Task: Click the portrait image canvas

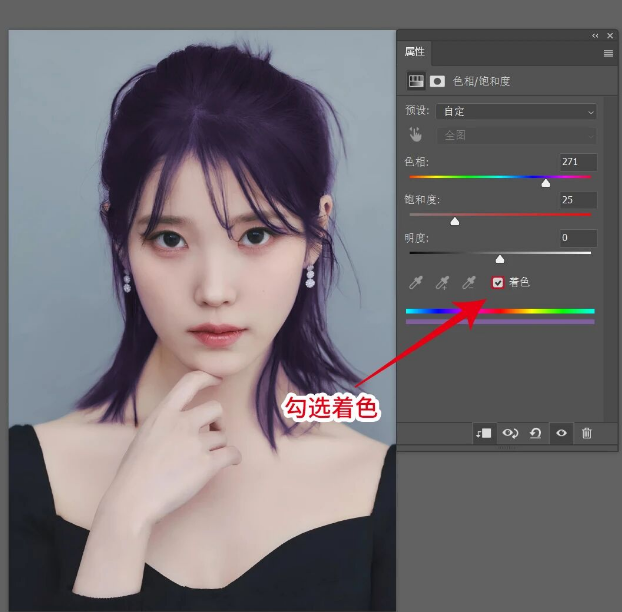Action: (x=202, y=320)
